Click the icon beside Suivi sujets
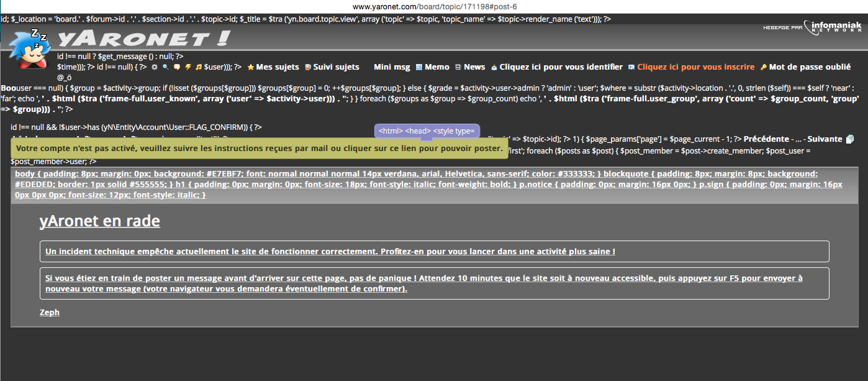The height and width of the screenshot is (381, 868). coord(307,67)
